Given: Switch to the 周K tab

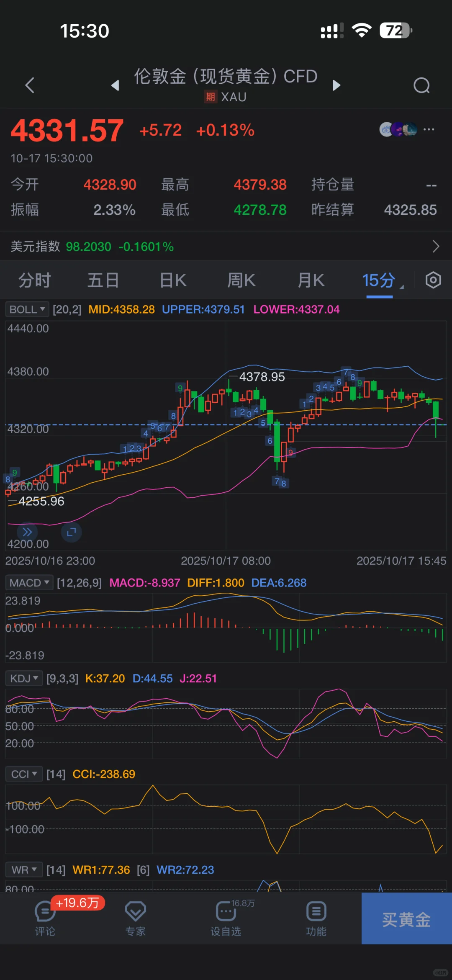Looking at the screenshot, I should [241, 280].
